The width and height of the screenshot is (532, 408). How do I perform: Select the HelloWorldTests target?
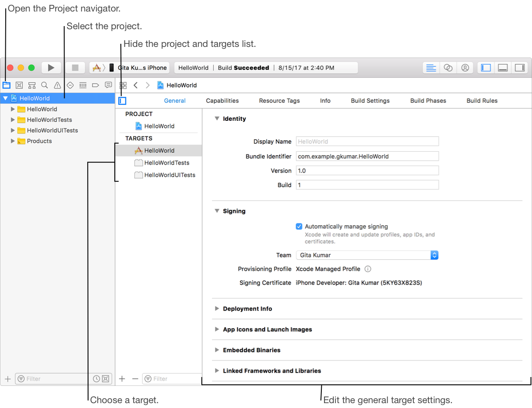(x=158, y=163)
